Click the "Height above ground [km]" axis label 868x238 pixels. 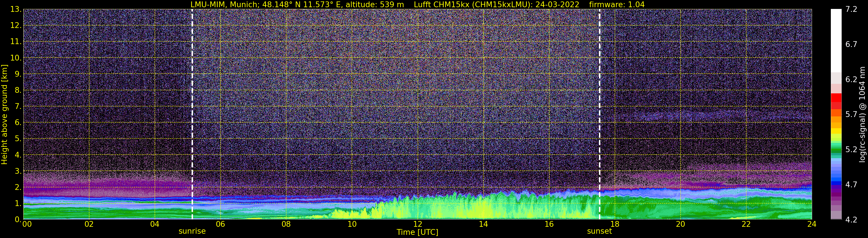point(4,115)
